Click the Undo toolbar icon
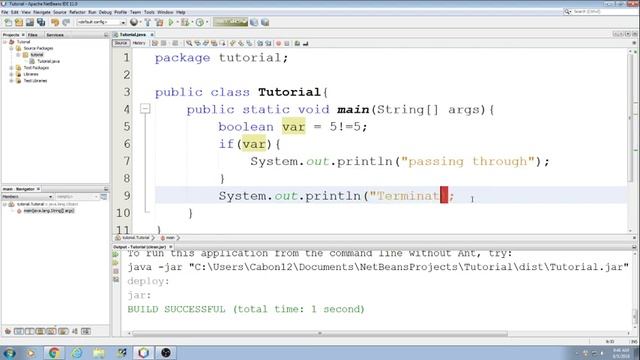Screen dimensions: 640x360 (55, 22)
